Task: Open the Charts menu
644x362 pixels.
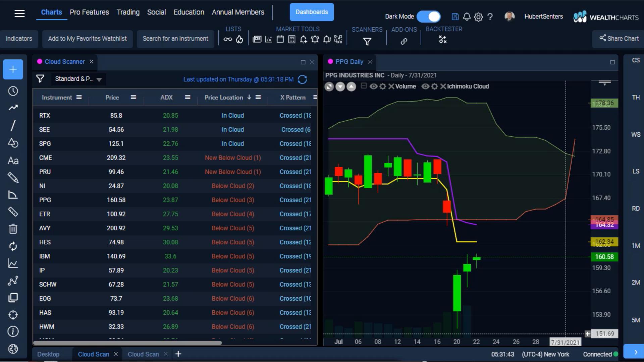Action: [51, 12]
